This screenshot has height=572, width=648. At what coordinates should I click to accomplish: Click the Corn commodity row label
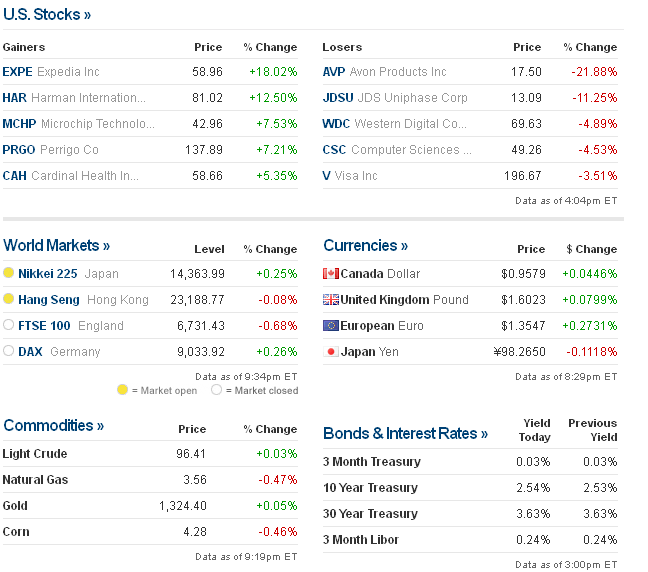coord(16,532)
